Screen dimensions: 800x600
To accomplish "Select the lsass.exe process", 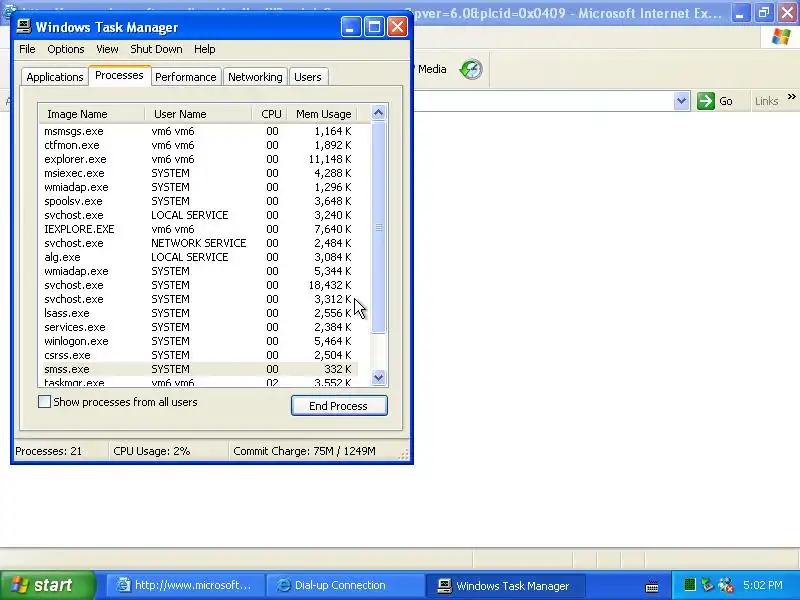I will (x=198, y=313).
